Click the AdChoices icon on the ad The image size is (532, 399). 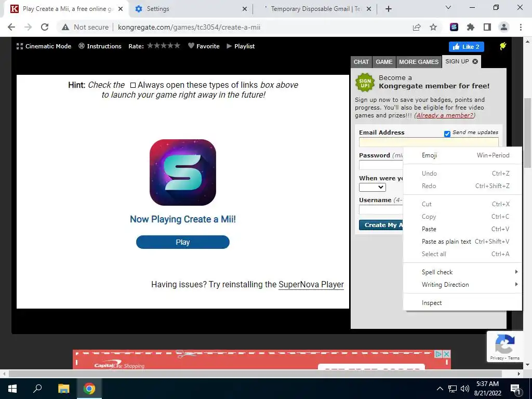click(x=438, y=354)
